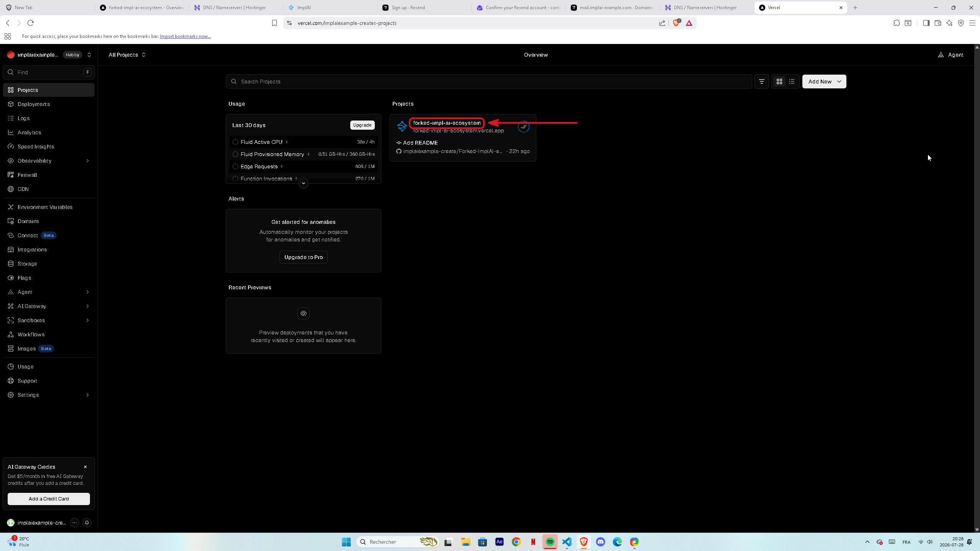Viewport: 980px width, 551px height.
Task: Open the All Projects selector
Action: coord(127,55)
